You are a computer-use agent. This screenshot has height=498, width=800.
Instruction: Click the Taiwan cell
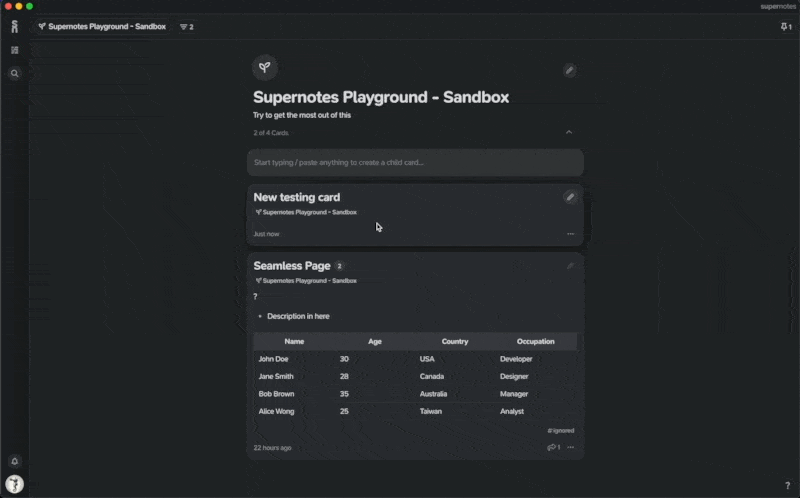tap(431, 411)
